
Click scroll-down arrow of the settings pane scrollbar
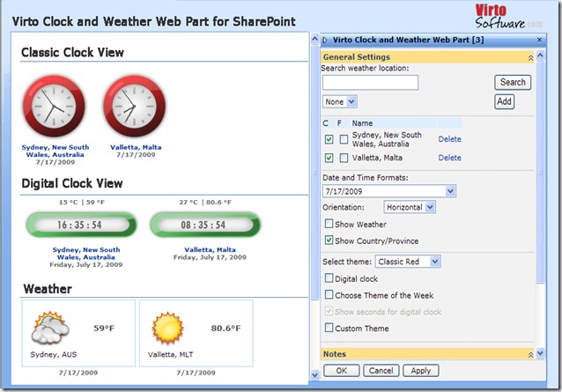[541, 353]
